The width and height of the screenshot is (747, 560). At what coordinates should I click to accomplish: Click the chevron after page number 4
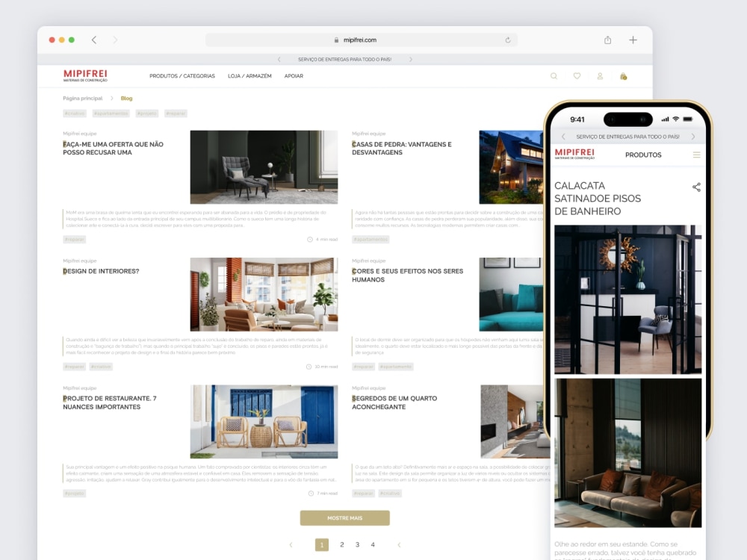coord(399,545)
